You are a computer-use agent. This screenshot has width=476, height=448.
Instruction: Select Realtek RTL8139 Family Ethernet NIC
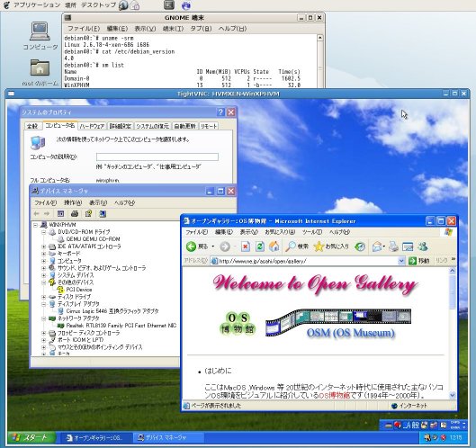click(121, 326)
